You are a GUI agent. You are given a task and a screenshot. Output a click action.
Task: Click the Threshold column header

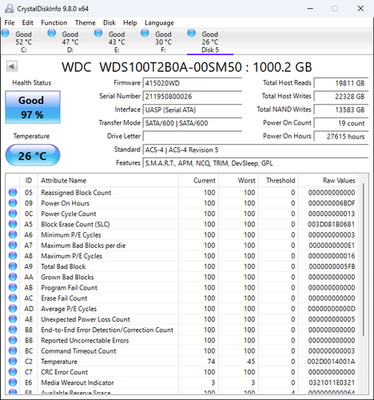278,180
